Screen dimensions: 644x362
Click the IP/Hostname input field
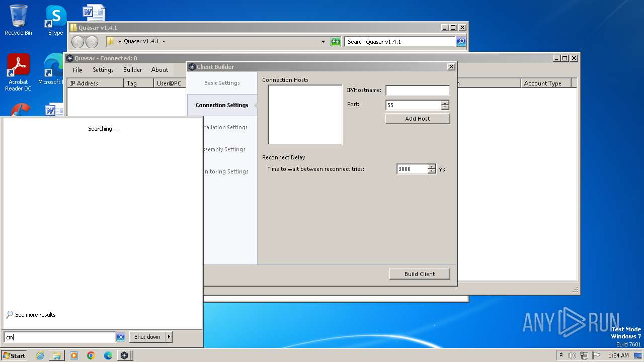coord(418,90)
